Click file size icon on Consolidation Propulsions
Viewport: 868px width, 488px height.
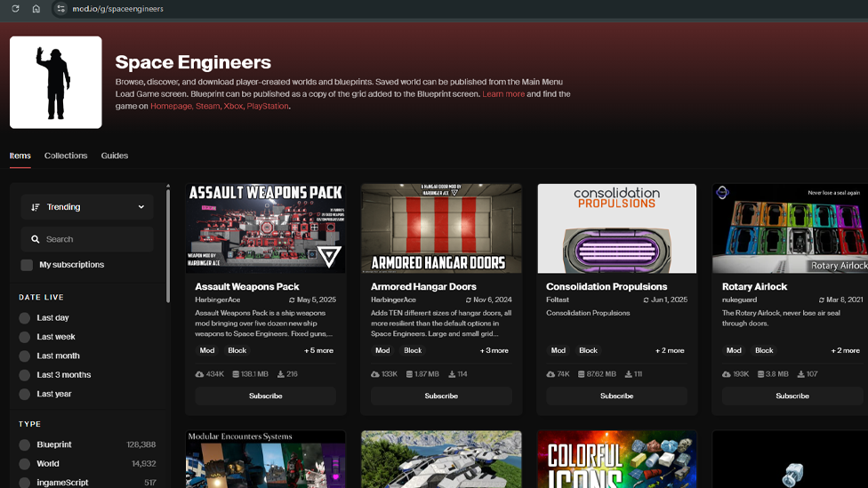click(582, 374)
